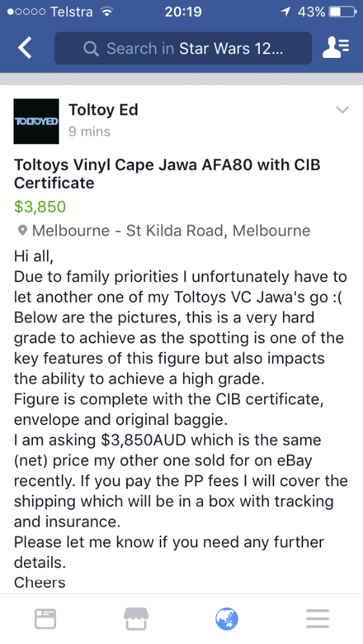This screenshot has width=363, height=644.
Task: Tap the $3,850 price label
Action: tap(40, 207)
